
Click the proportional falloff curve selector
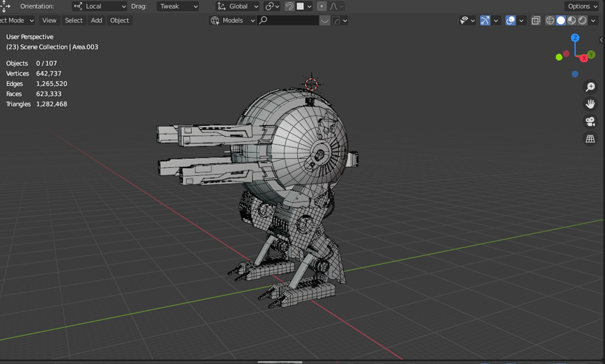(334, 6)
